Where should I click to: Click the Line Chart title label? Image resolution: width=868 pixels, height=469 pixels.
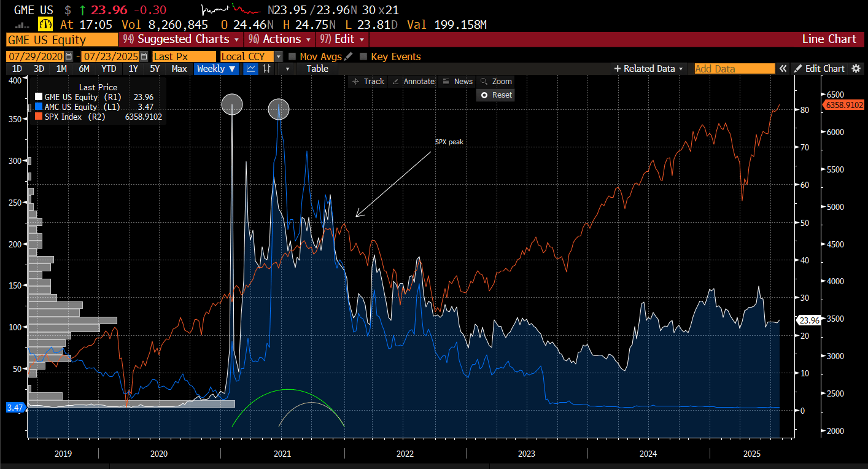click(829, 39)
